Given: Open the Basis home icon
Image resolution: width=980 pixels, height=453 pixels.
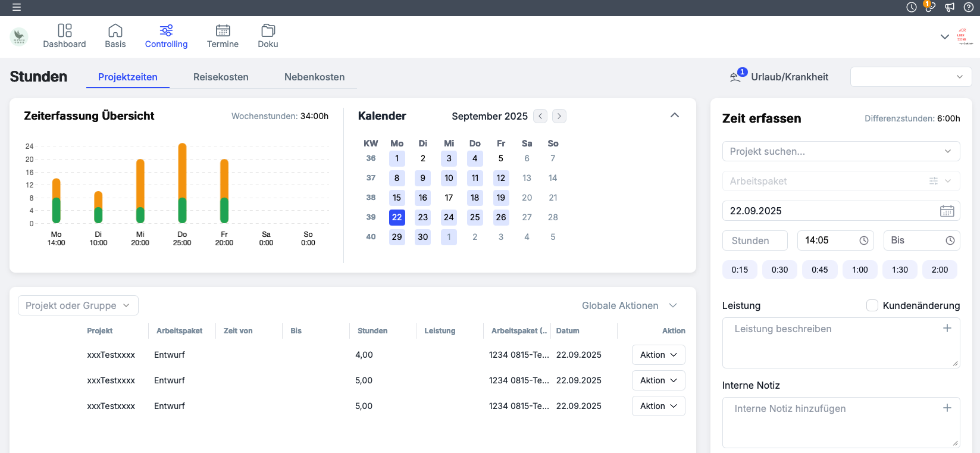Looking at the screenshot, I should click(x=115, y=30).
